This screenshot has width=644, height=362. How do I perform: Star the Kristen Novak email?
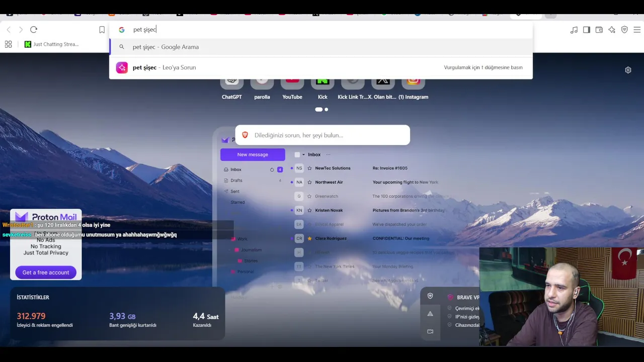(309, 210)
